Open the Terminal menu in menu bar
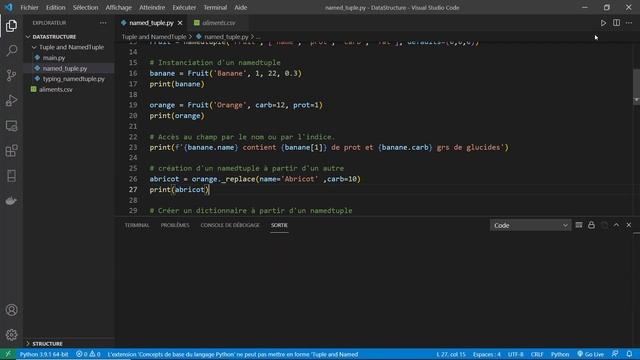 [215, 7]
